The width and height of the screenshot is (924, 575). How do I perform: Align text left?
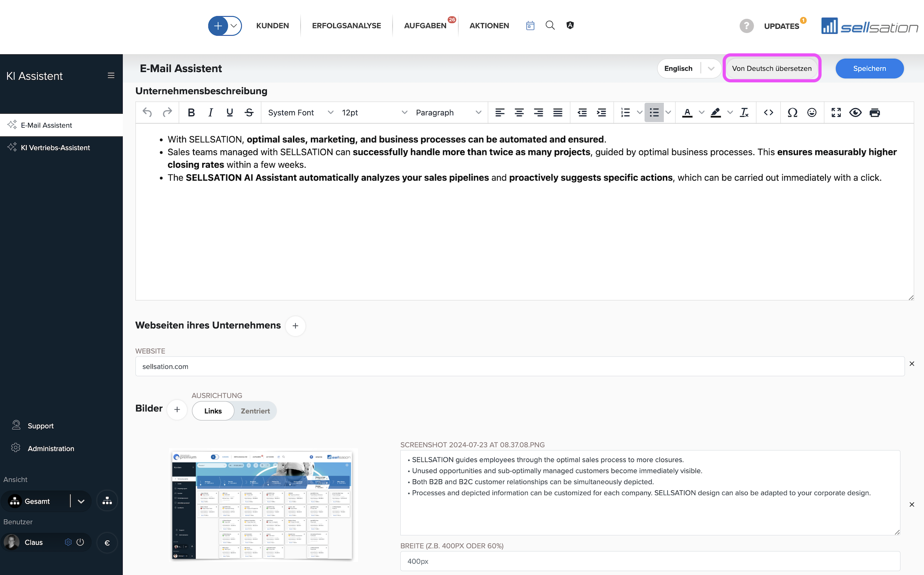[500, 113]
